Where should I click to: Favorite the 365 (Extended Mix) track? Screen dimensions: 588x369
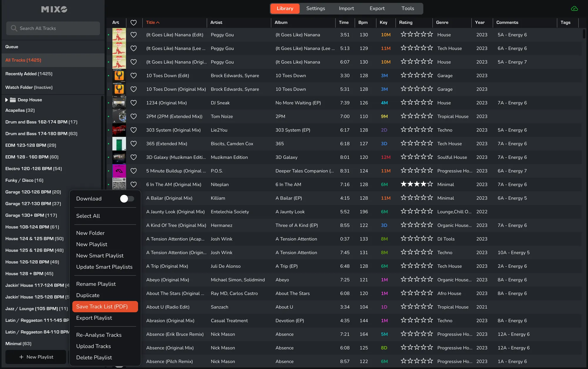coord(133,144)
